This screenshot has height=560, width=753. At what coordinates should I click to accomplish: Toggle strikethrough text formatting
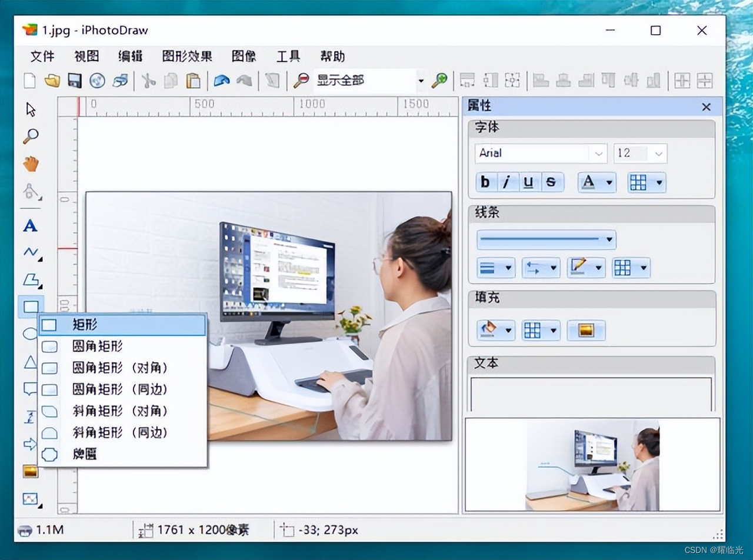[551, 182]
